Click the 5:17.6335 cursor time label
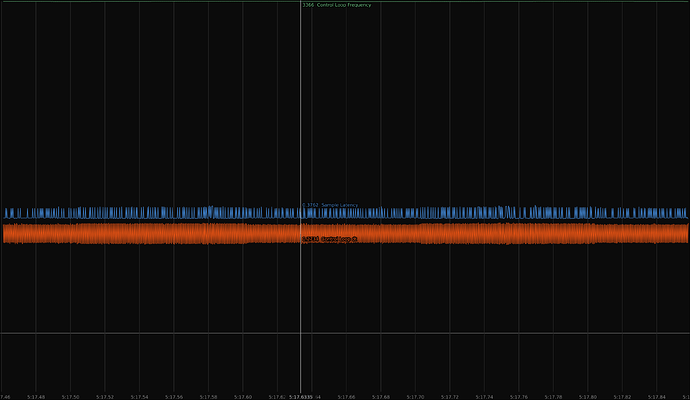This screenshot has width=690, height=400. point(301,397)
